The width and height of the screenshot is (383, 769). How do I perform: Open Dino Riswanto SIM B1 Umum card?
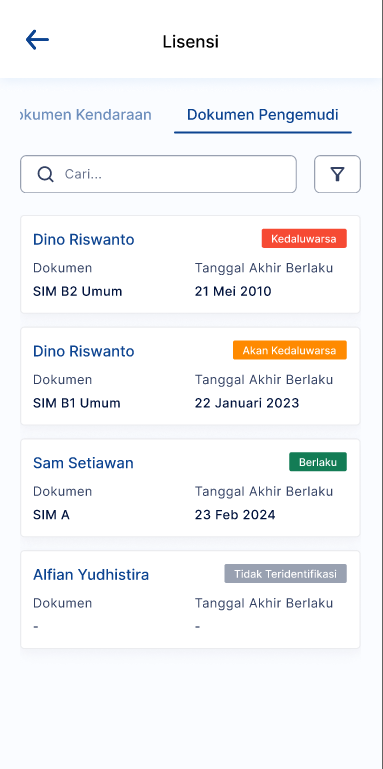[190, 376]
